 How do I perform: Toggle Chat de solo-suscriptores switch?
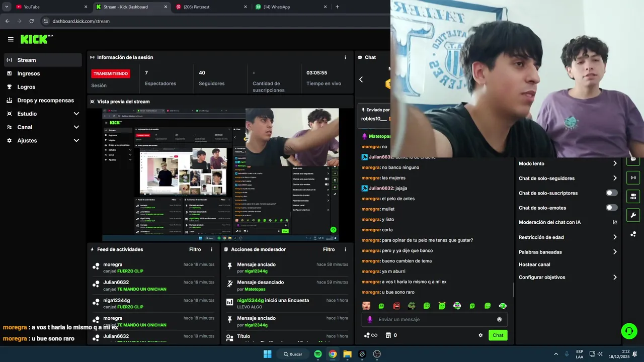tap(611, 193)
